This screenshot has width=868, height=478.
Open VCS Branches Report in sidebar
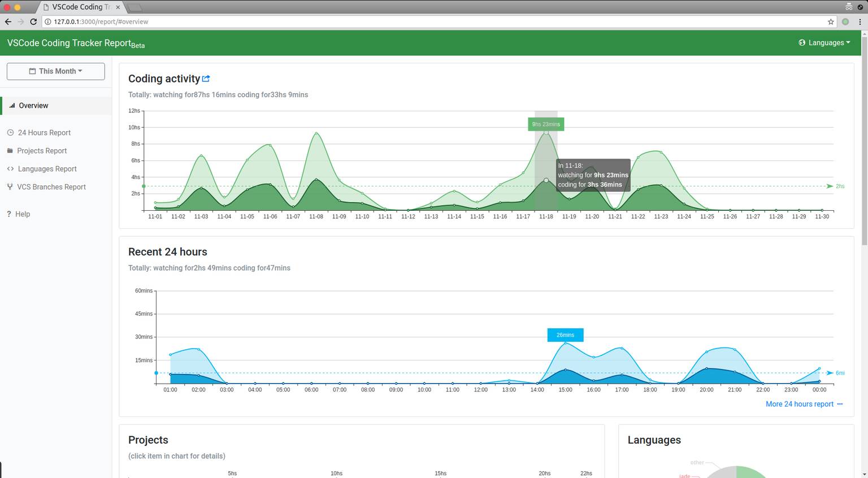(51, 187)
